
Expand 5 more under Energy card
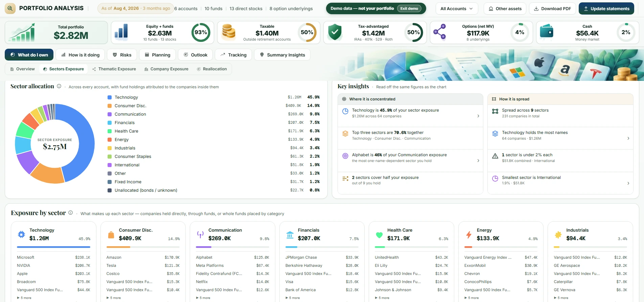[x=471, y=298]
